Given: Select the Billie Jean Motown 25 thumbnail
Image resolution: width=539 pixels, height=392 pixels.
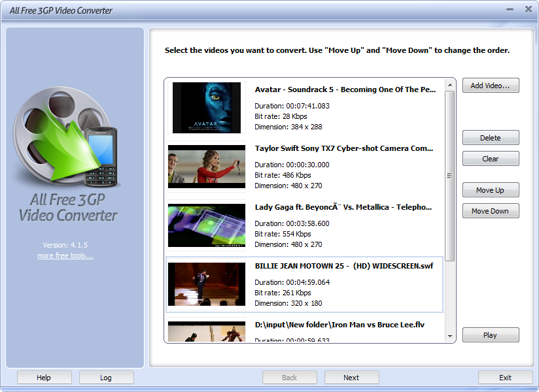Looking at the screenshot, I should point(207,284).
